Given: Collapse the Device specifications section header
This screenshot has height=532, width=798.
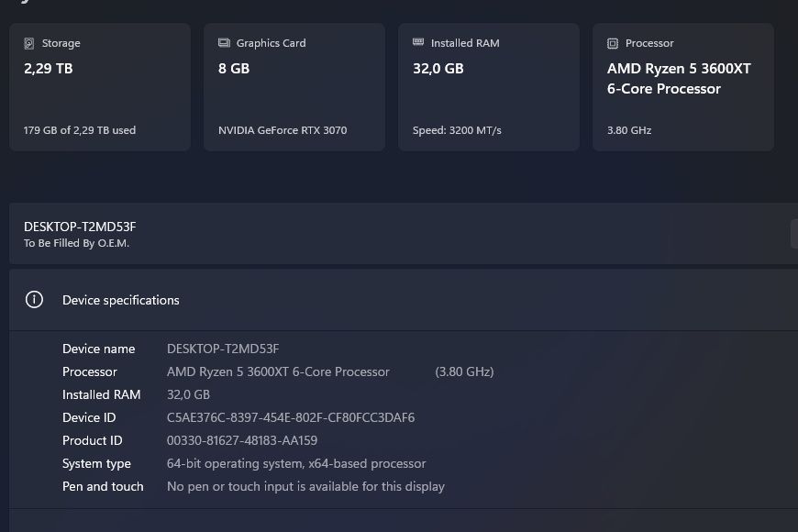Looking at the screenshot, I should (404, 300).
